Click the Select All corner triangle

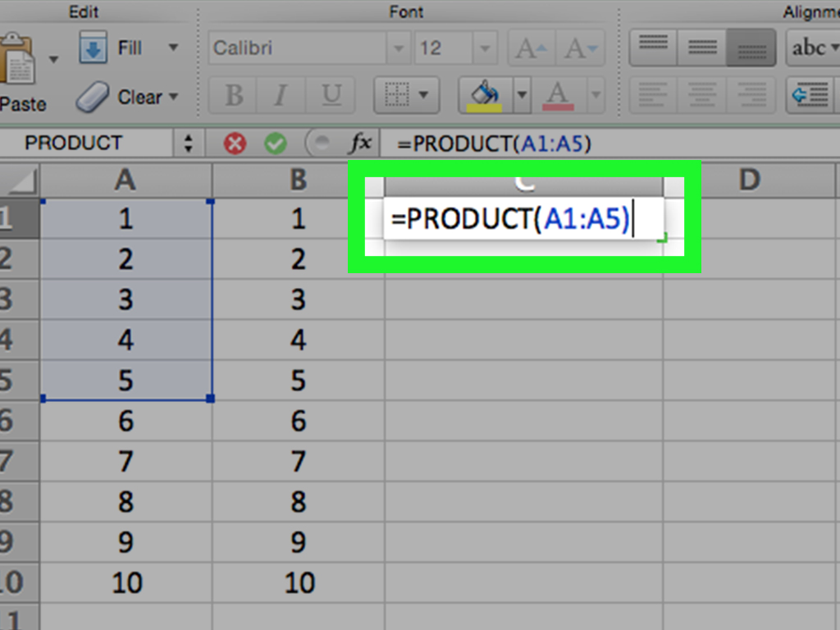tap(21, 180)
